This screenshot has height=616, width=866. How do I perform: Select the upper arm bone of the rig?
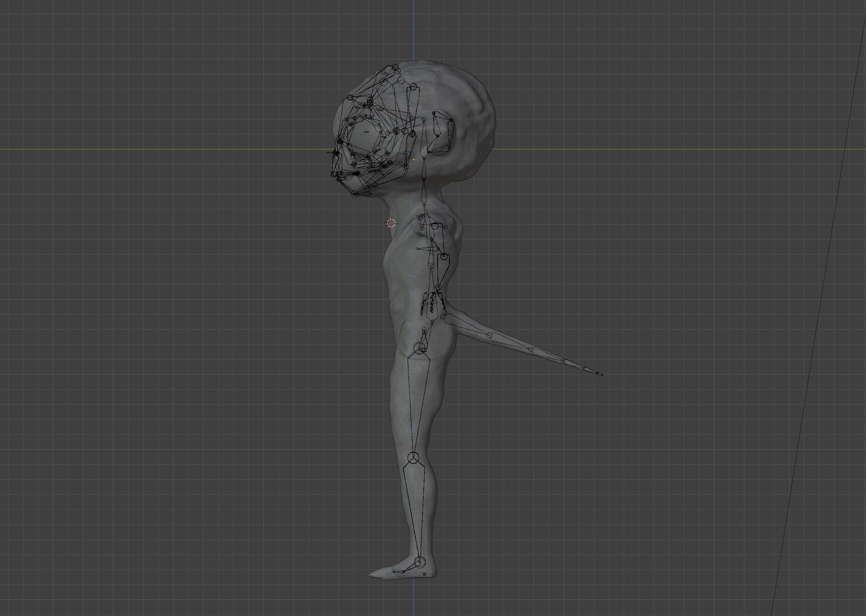tap(439, 242)
